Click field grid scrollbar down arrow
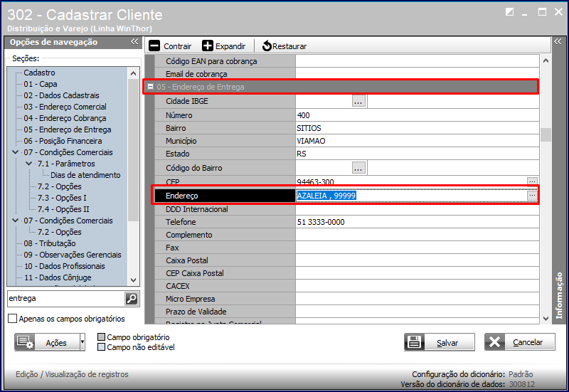 click(546, 318)
